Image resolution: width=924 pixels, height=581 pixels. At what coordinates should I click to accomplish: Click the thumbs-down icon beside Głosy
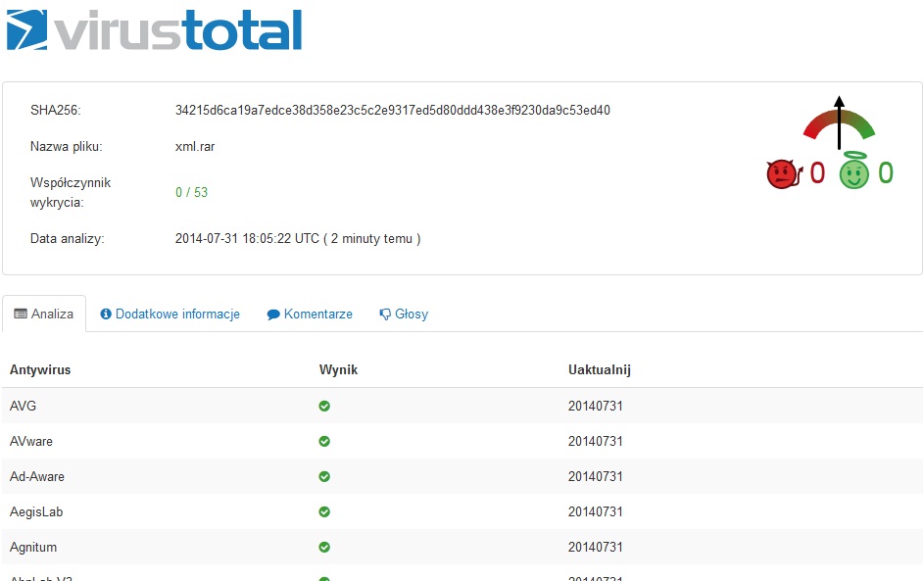[385, 315]
